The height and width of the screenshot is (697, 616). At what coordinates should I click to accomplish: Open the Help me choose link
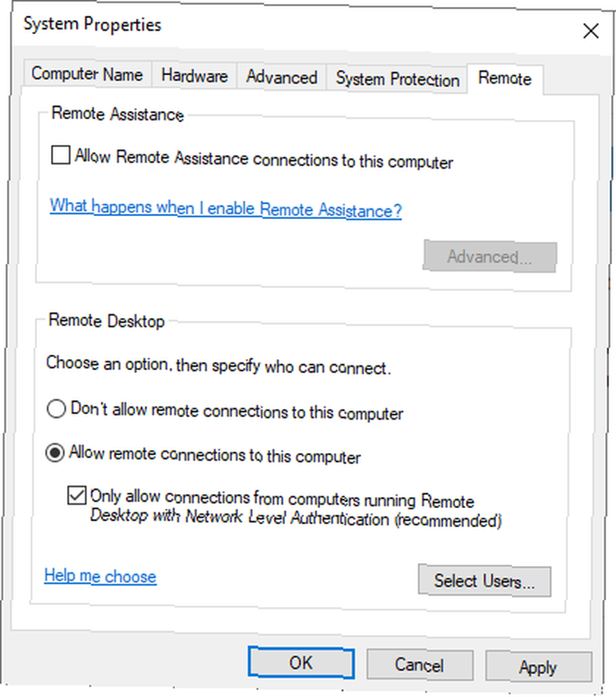[x=100, y=576]
